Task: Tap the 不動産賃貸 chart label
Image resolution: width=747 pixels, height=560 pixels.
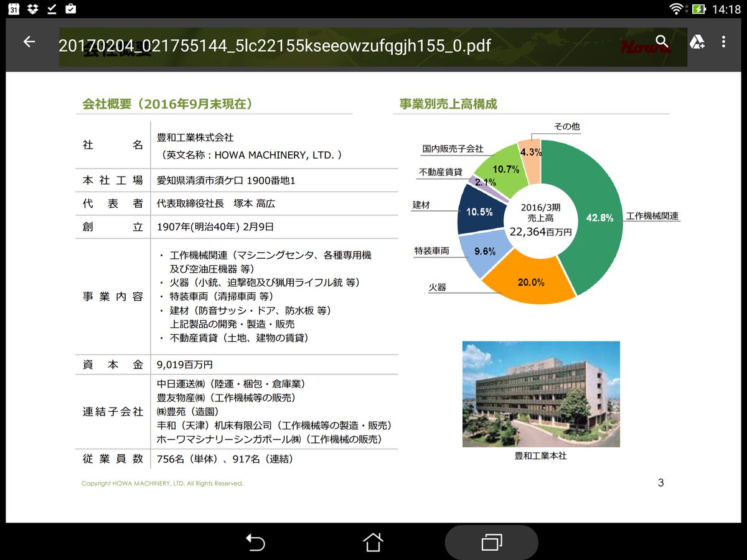Action: point(441,172)
